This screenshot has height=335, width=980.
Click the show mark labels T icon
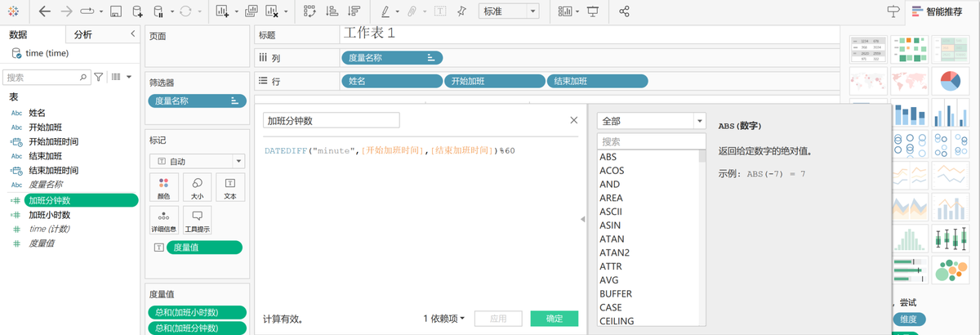click(x=440, y=11)
